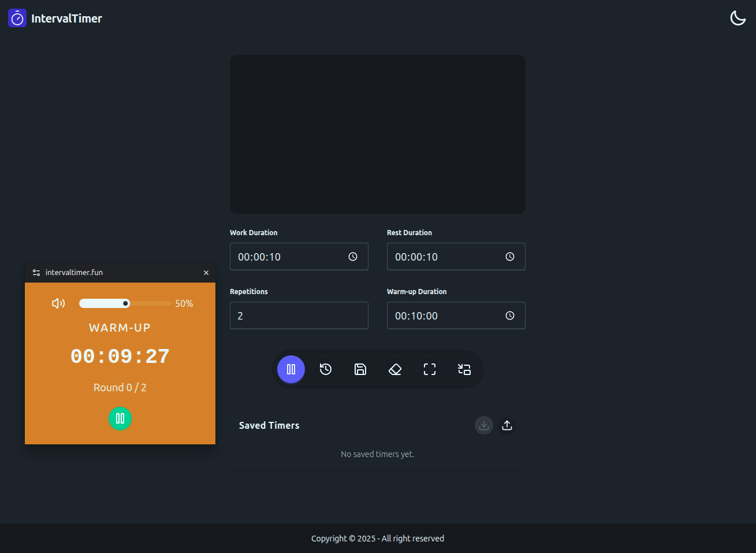Export saved timers via upload icon
The image size is (756, 553).
tap(507, 425)
